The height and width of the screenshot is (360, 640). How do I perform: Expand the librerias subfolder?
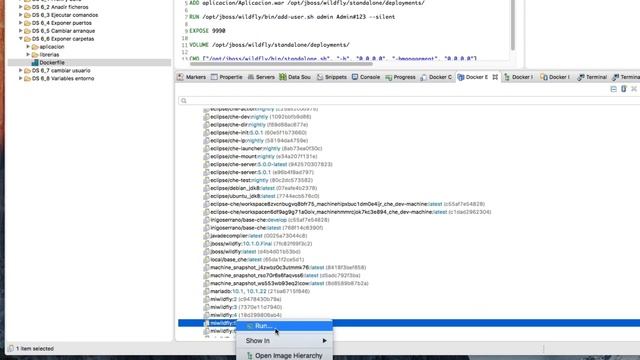[28, 54]
